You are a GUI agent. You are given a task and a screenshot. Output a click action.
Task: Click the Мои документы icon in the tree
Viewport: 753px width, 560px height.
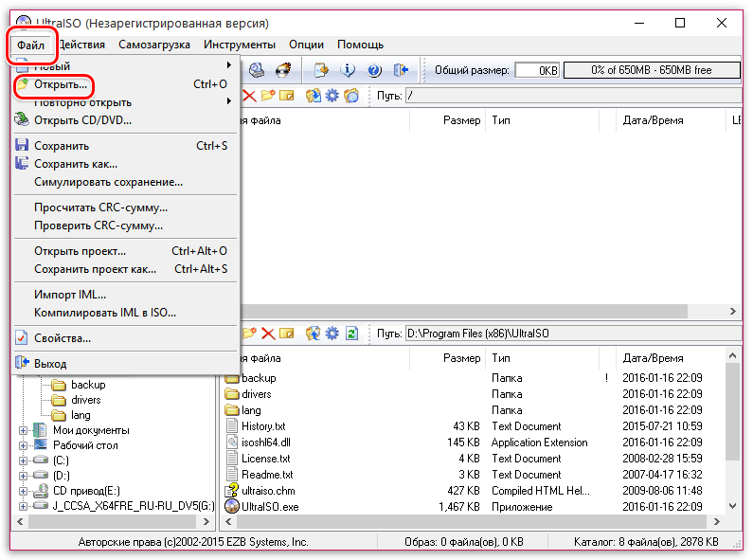coord(40,430)
